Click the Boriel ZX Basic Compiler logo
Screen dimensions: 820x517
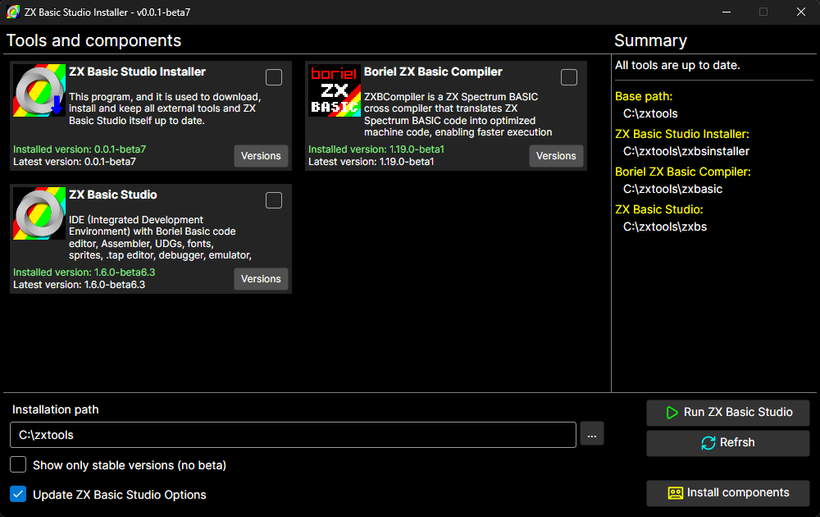click(x=335, y=90)
